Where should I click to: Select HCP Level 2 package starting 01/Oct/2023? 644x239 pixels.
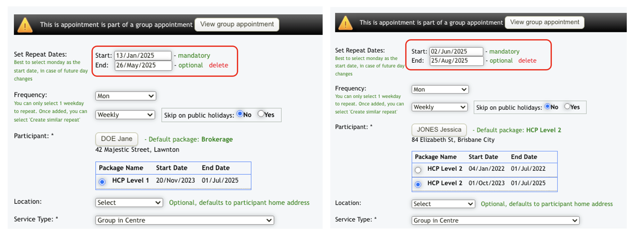pos(418,184)
